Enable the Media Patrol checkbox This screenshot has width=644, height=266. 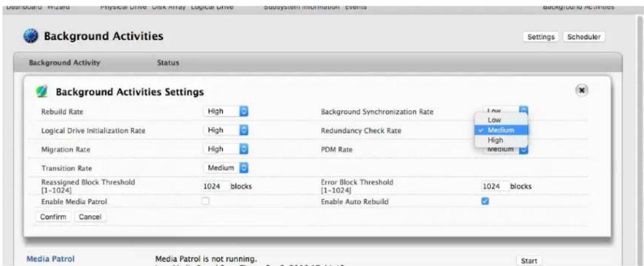pyautogui.click(x=205, y=201)
